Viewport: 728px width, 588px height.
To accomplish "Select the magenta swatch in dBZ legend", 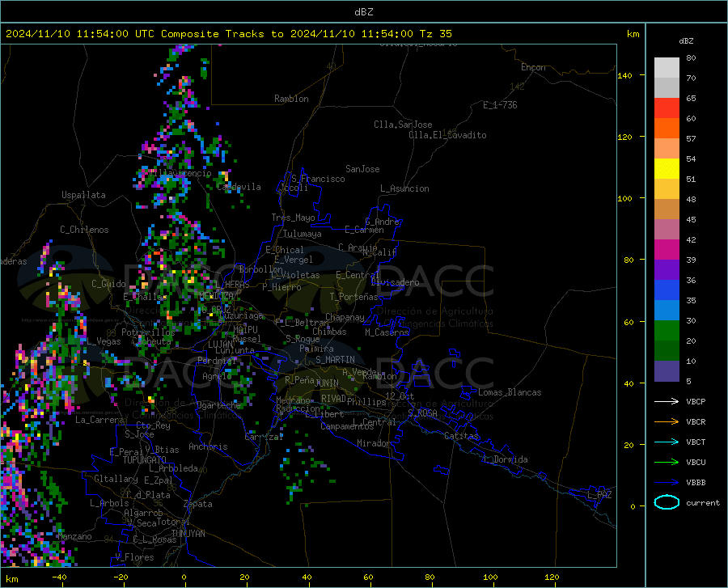I will [667, 250].
